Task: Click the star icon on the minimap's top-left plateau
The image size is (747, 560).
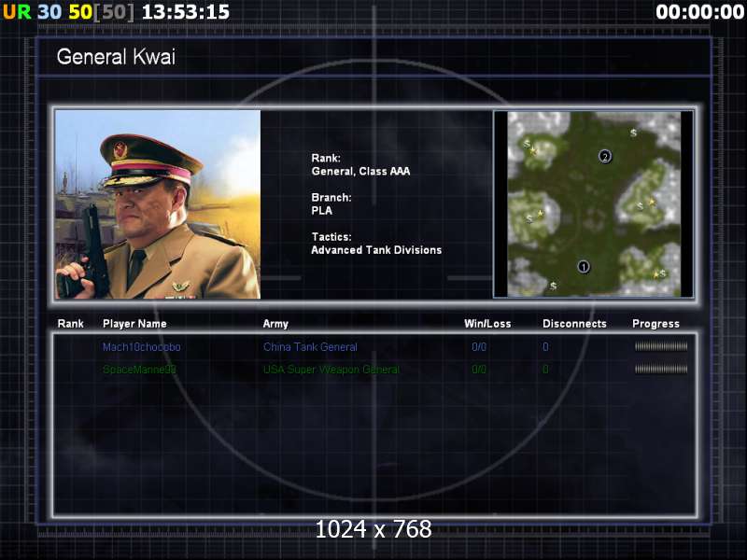Action: coord(533,151)
